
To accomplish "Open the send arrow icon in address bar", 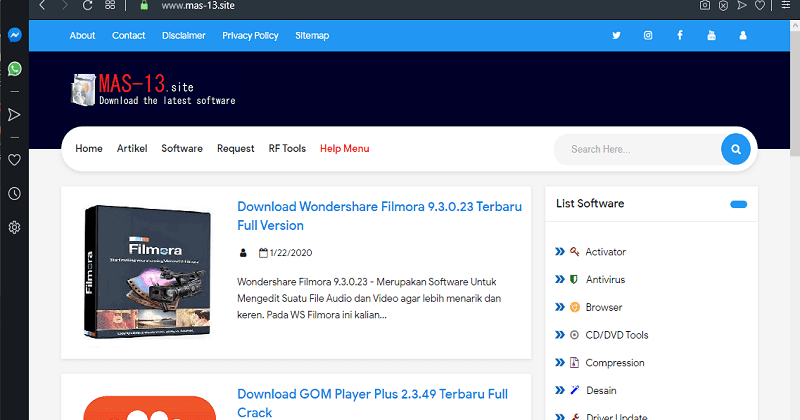I will [x=741, y=6].
